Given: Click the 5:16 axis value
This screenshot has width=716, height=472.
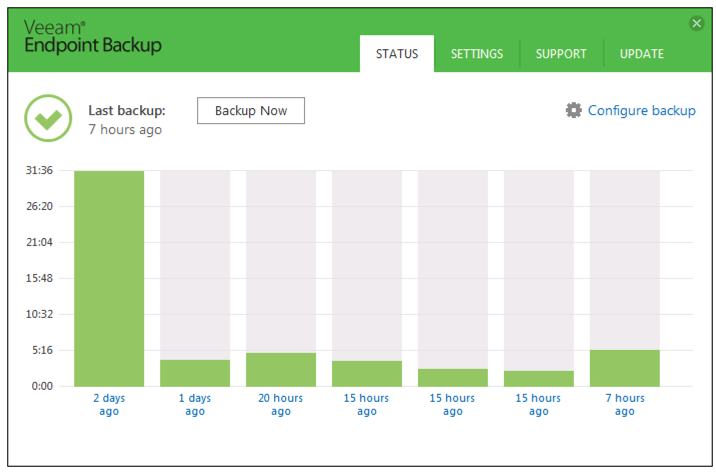Looking at the screenshot, I should point(42,350).
